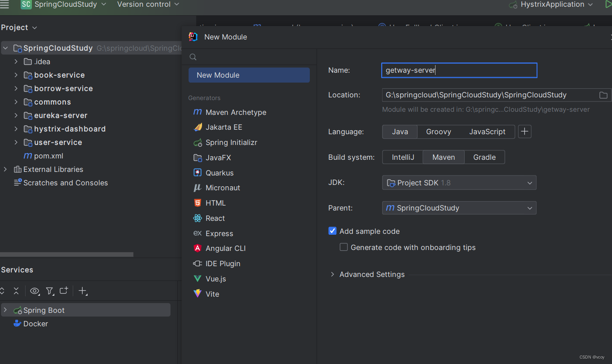
Task: Expand the Spring Boot services node
Action: [5, 310]
